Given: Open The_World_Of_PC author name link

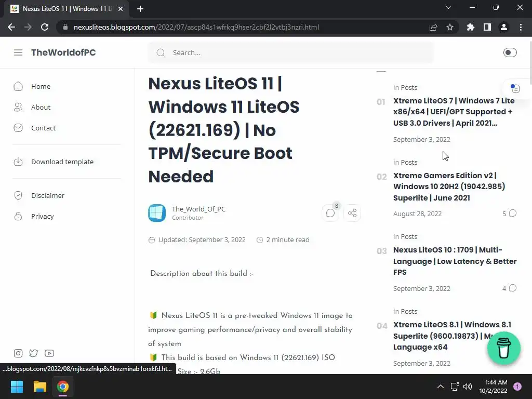Looking at the screenshot, I should point(198,209).
